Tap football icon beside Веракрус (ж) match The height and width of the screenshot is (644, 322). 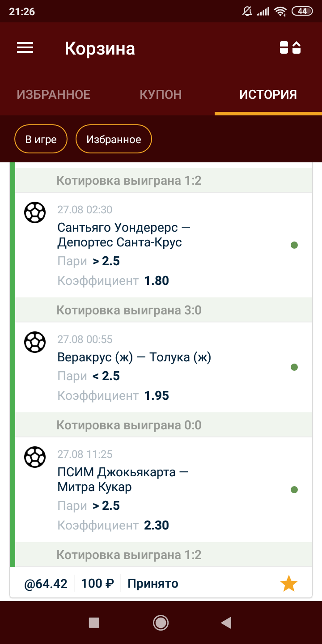[35, 342]
